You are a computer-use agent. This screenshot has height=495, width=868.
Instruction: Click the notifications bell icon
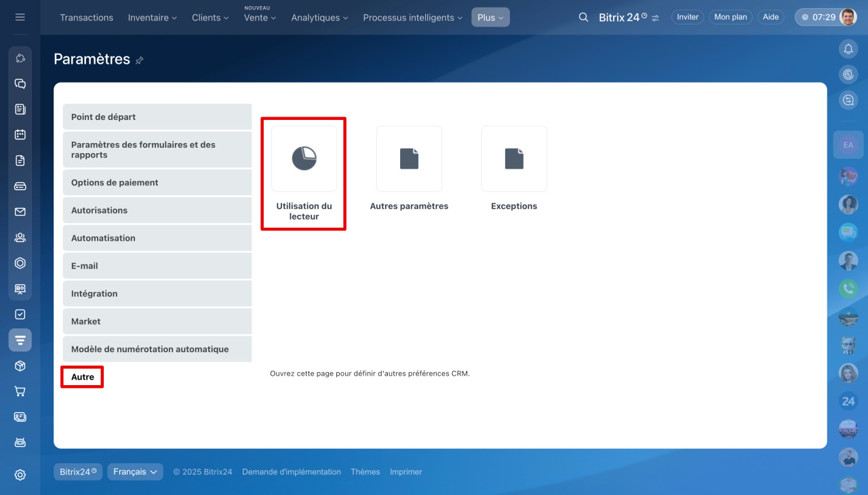tap(848, 49)
